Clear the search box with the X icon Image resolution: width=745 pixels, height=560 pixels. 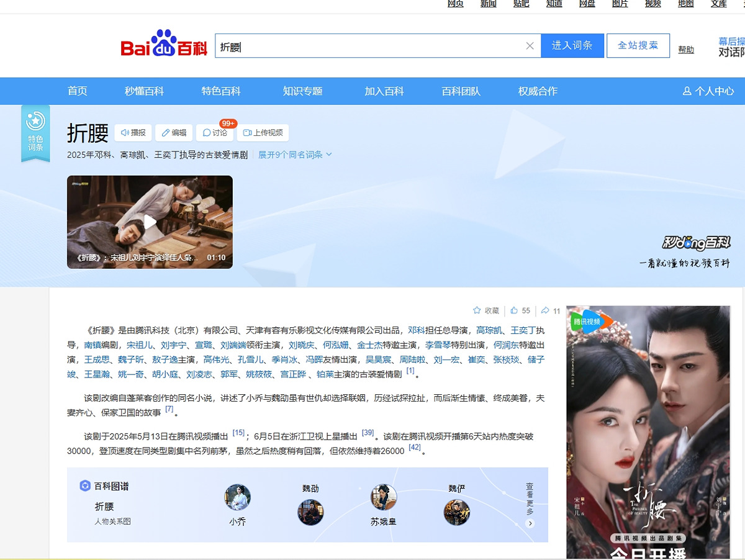530,45
